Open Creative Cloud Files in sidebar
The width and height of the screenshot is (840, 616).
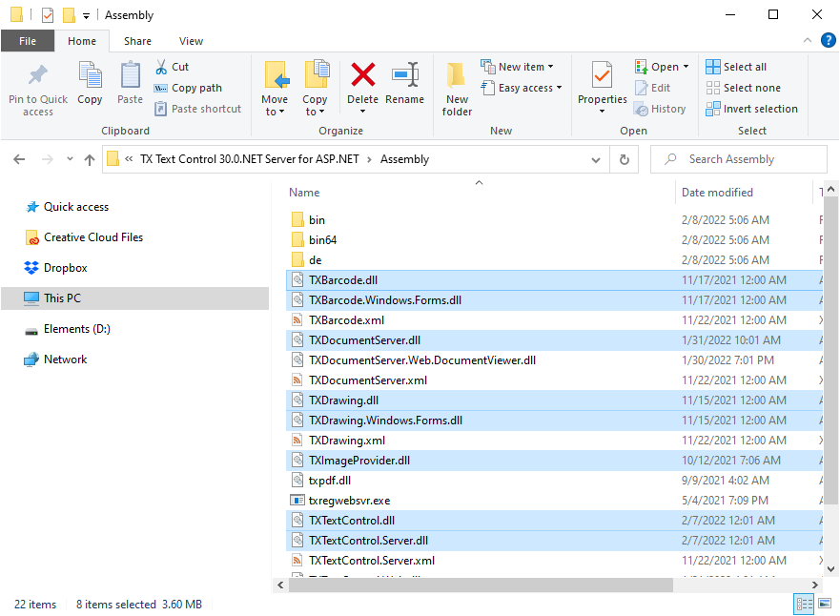[x=84, y=237]
